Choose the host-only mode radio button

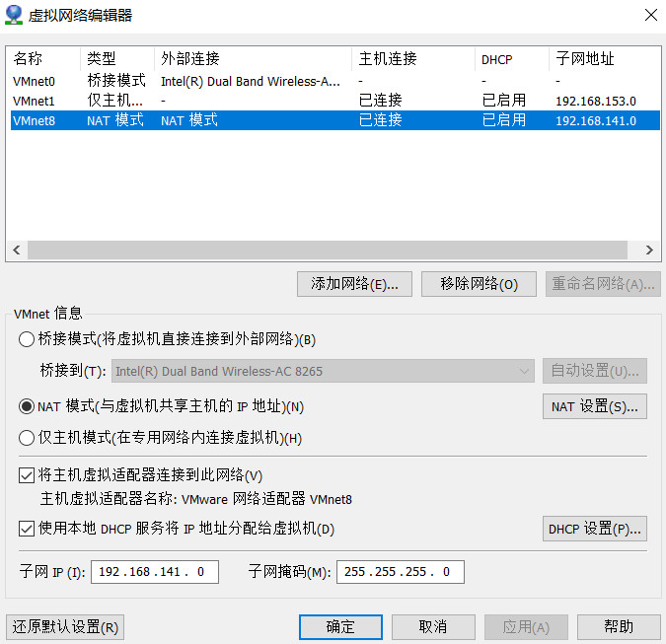tap(27, 438)
